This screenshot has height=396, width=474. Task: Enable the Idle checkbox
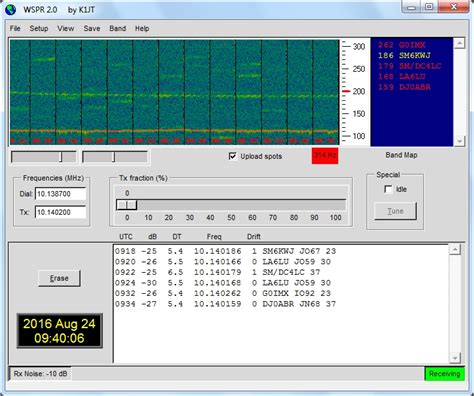click(388, 189)
